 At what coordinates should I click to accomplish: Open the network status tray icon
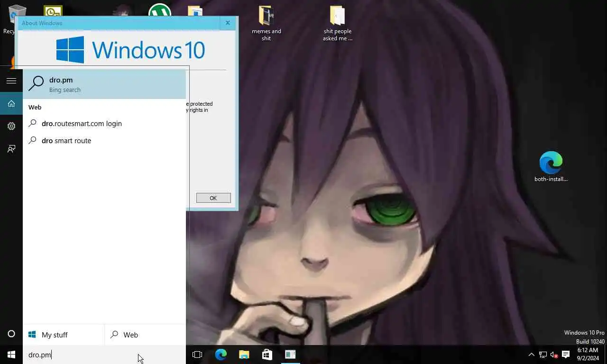point(543,355)
